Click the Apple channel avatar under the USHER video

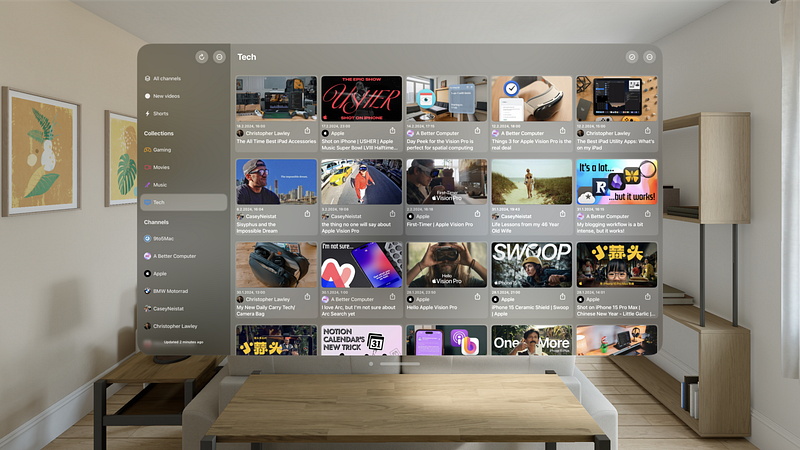[325, 133]
